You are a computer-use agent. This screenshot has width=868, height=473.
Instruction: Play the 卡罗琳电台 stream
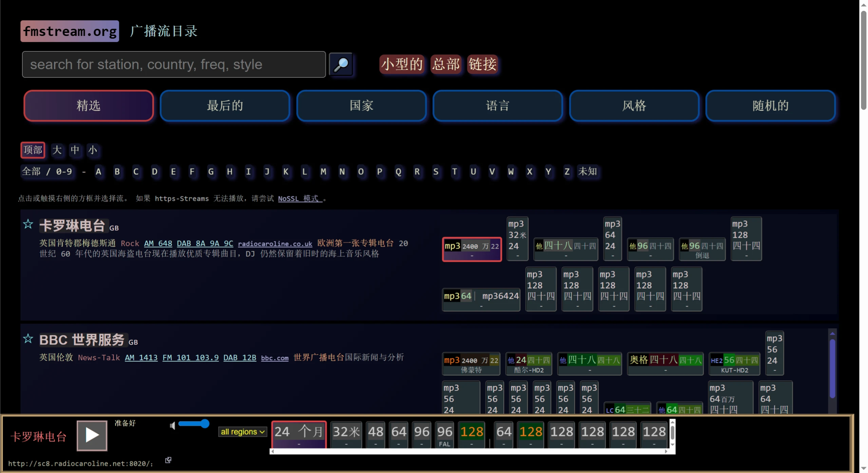[x=92, y=435]
